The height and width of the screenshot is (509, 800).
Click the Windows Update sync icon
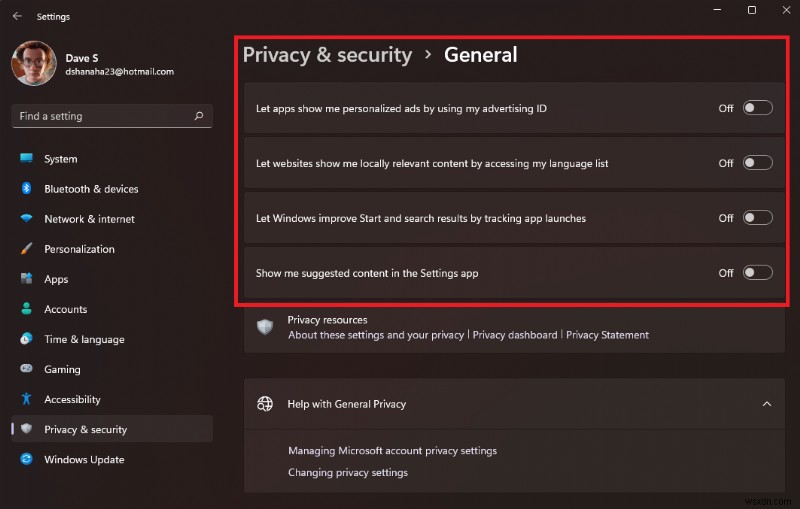click(x=27, y=459)
